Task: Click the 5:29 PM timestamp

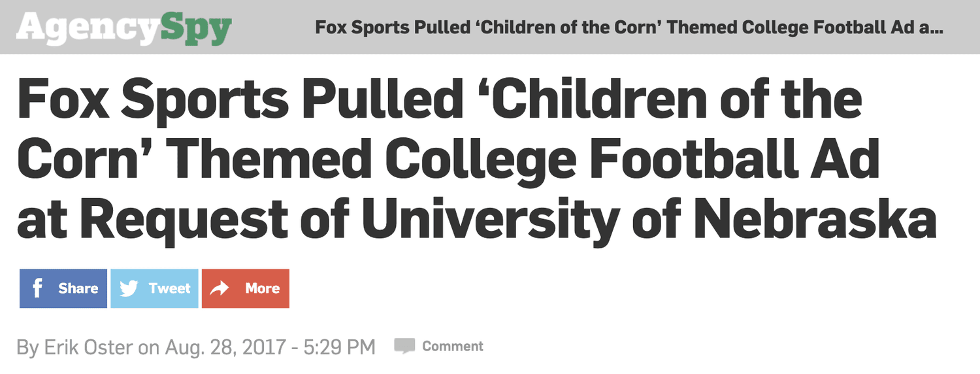Action: point(340,347)
